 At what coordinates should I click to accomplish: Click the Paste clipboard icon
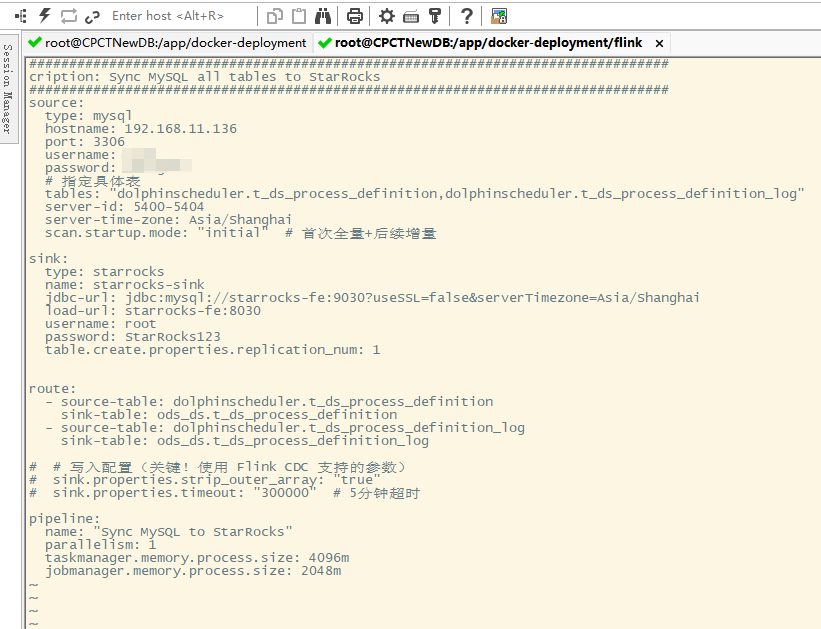[x=299, y=16]
